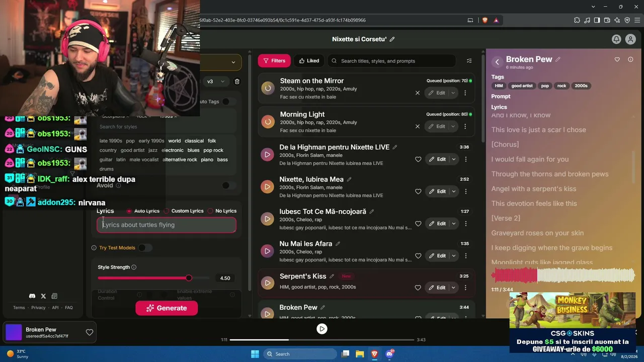Open the X social link icon
The image size is (644, 362).
pyautogui.click(x=43, y=296)
